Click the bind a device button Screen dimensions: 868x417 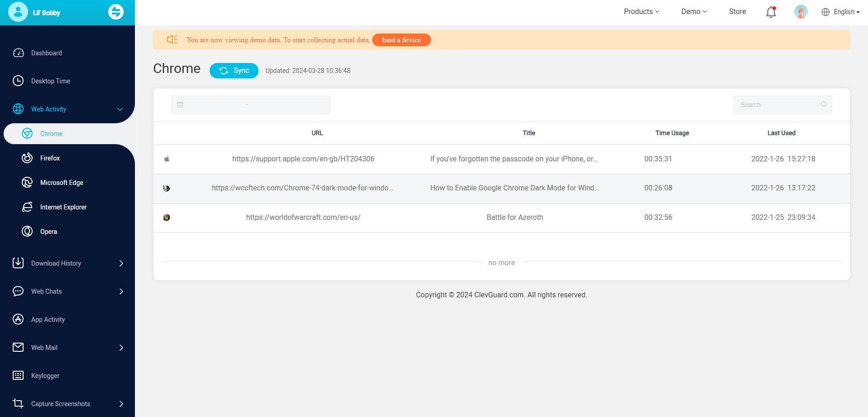[x=402, y=40]
